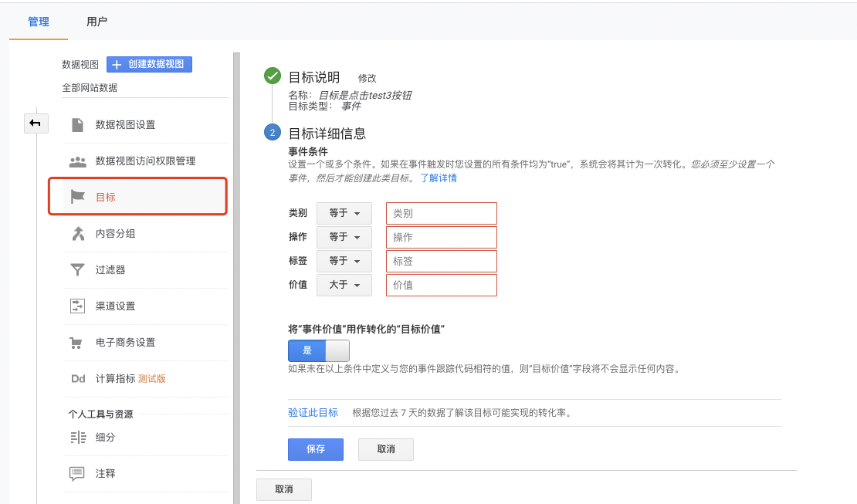The width and height of the screenshot is (857, 504).
Task: Click the back arrow above the sidebar
Action: click(x=36, y=123)
